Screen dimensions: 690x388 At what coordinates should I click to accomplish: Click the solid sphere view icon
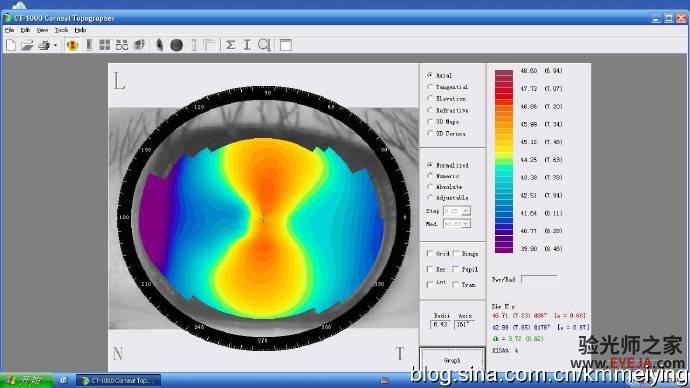pos(176,45)
